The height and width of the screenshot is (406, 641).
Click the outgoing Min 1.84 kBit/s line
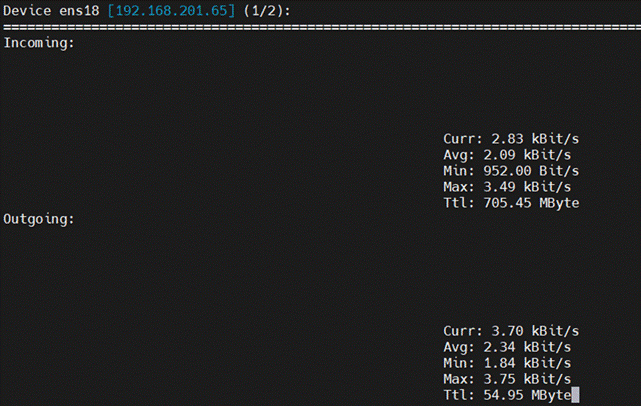click(507, 363)
